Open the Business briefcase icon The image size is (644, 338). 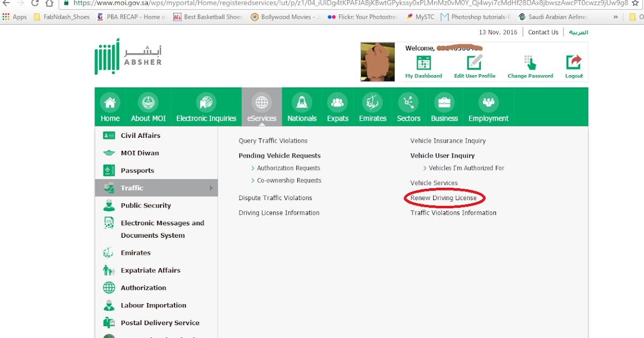coord(444,102)
